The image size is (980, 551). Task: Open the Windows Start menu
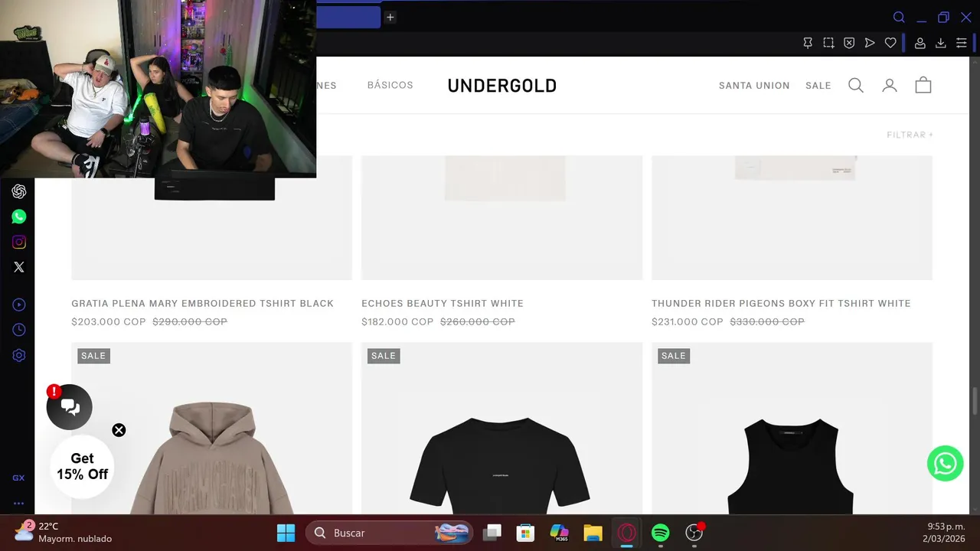point(286,533)
